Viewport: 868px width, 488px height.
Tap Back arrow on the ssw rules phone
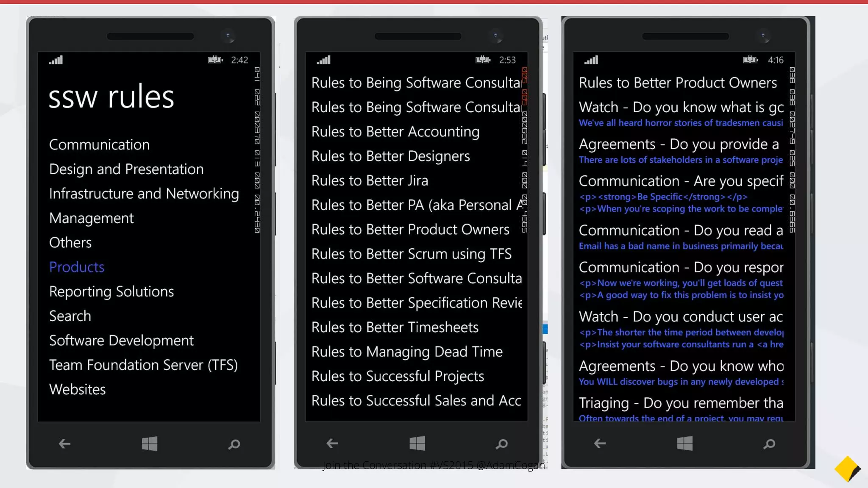[x=64, y=444]
